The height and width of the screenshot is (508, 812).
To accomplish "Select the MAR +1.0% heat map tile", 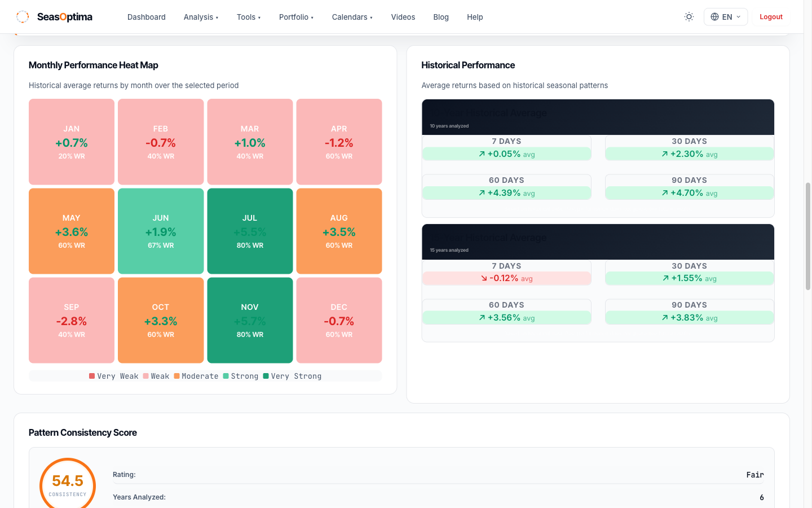I will (x=250, y=142).
